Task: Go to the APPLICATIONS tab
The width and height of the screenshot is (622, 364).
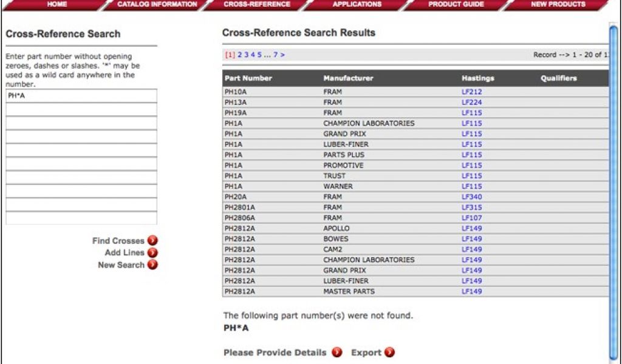Action: 357,5
